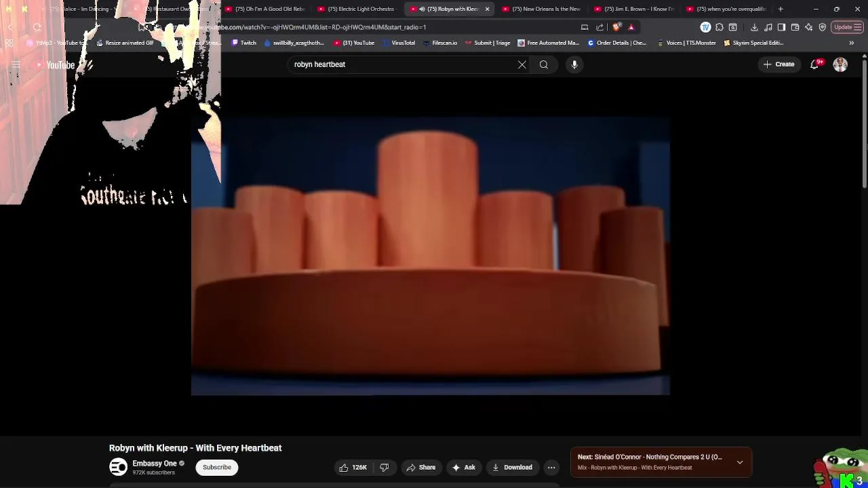Expand the Next playlist chevron

click(740, 462)
